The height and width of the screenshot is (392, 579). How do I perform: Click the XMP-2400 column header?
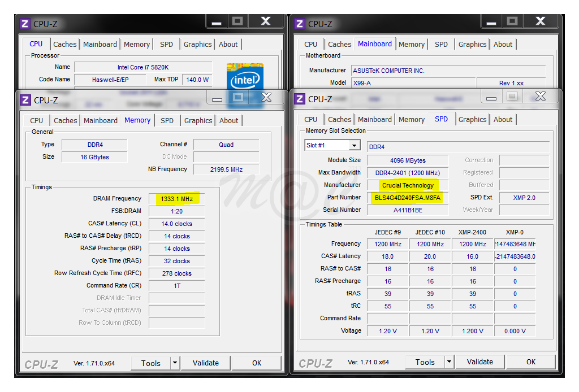click(x=472, y=232)
